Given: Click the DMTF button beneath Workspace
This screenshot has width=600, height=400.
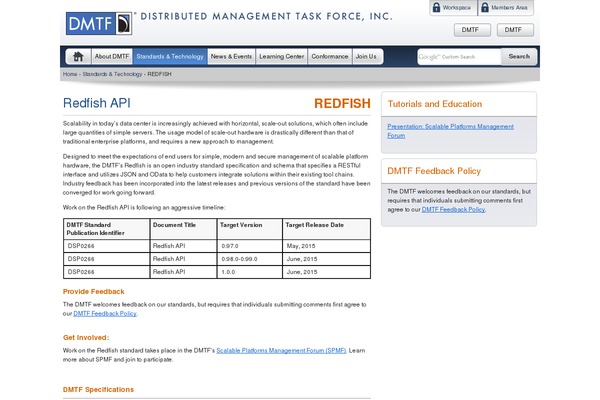Looking at the screenshot, I should click(x=472, y=30).
